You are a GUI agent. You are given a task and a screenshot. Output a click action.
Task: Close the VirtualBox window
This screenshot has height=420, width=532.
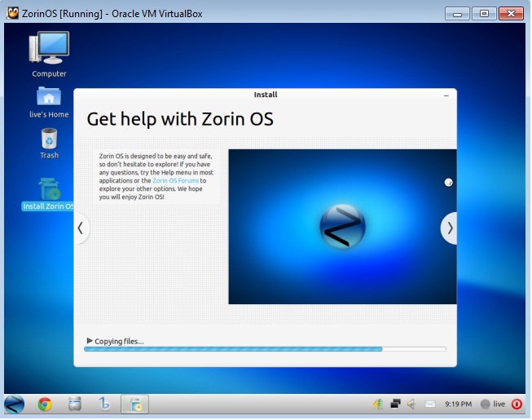[511, 14]
